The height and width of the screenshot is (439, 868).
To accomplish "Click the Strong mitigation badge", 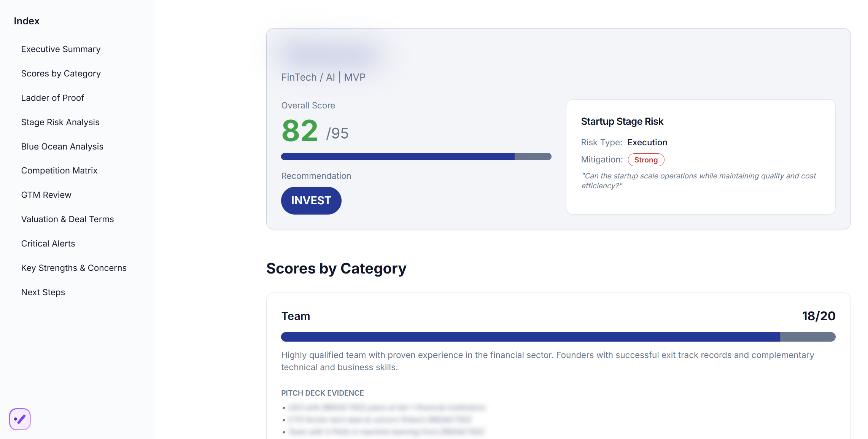I will click(x=646, y=159).
